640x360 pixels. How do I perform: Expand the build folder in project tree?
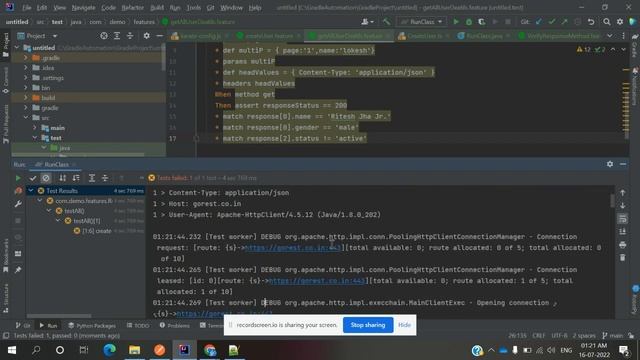coord(26,98)
